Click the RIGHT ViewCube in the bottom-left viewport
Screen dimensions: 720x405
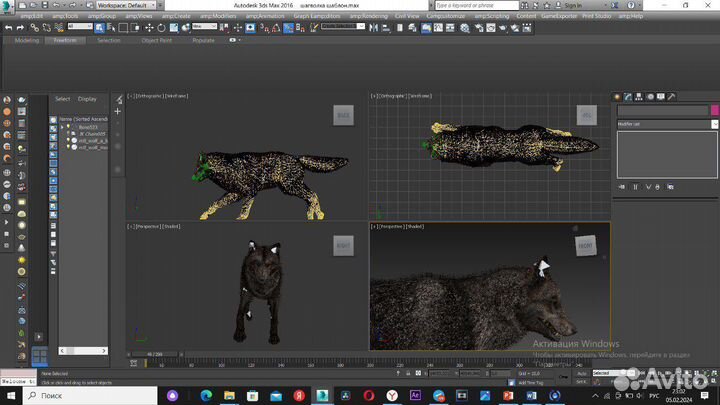pos(343,245)
